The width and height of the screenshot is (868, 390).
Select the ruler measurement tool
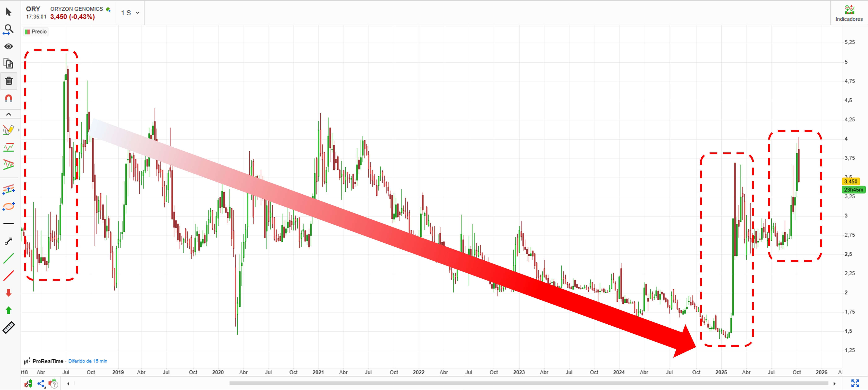[9, 327]
